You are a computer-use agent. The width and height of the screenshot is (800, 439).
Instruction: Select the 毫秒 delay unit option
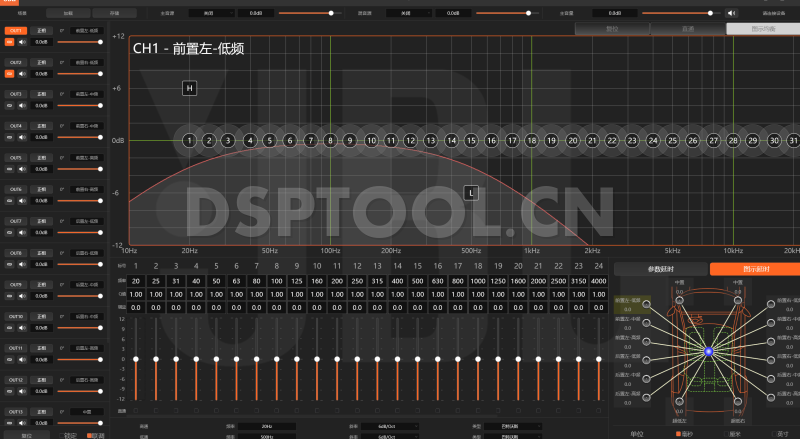pos(684,434)
